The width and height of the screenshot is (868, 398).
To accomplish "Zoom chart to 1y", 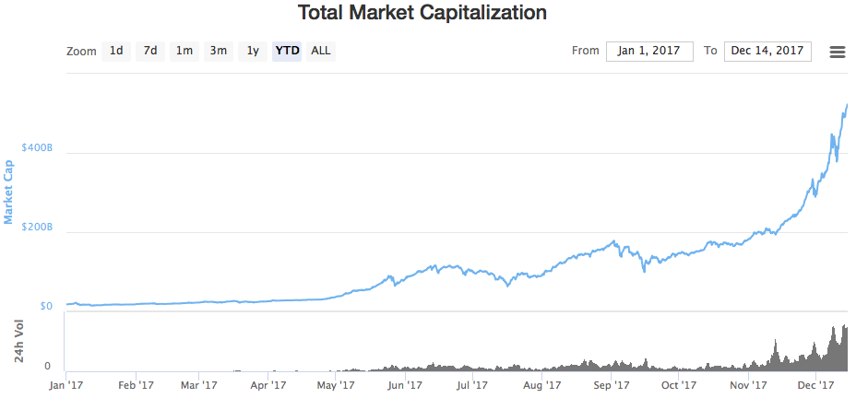I will (x=252, y=51).
